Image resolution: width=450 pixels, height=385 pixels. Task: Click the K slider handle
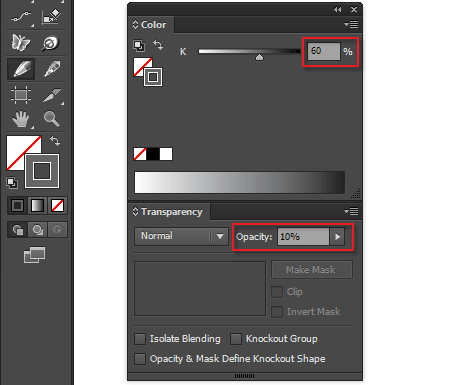259,57
